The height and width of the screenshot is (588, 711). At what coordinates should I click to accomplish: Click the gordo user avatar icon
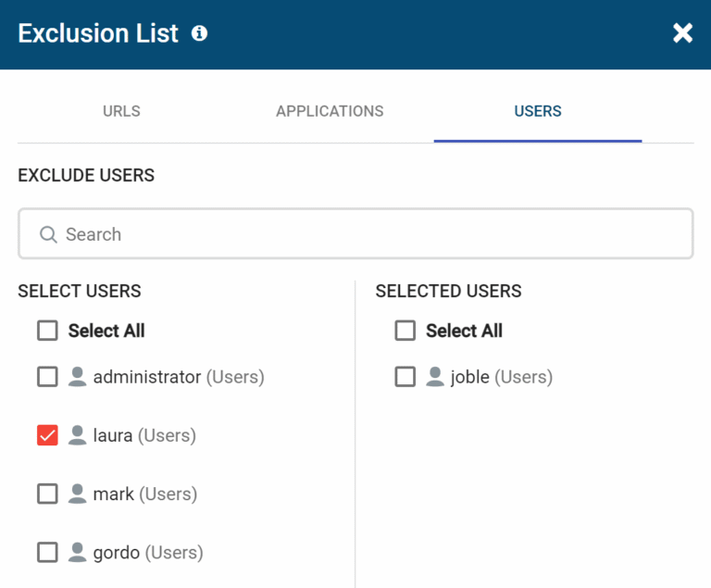[x=77, y=552]
